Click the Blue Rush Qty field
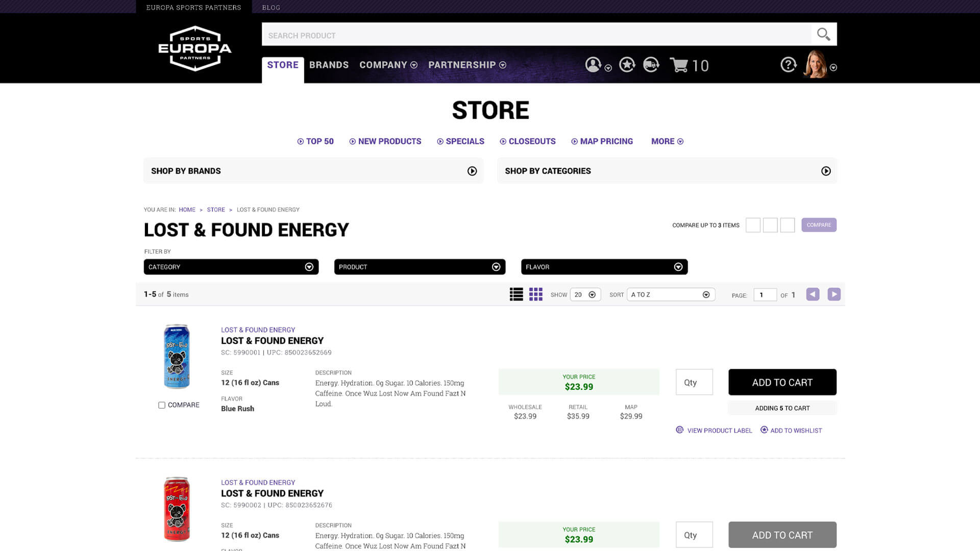The image size is (980, 551). pos(694,382)
